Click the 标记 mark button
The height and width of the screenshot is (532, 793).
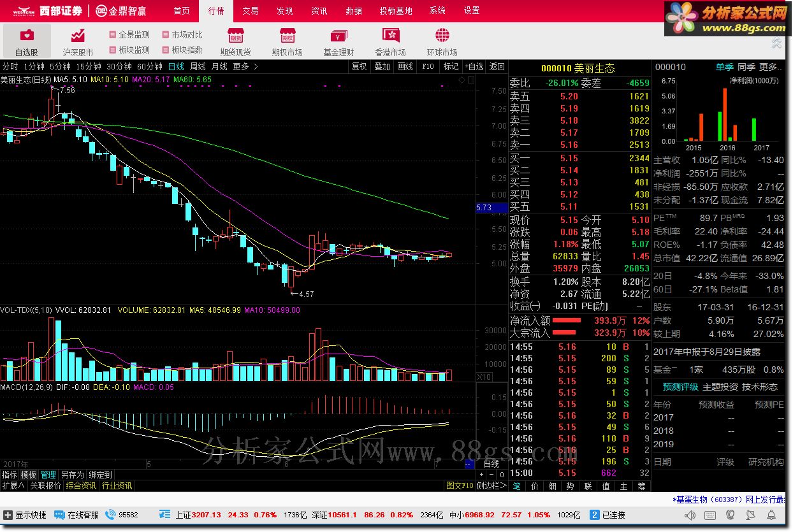pos(451,66)
